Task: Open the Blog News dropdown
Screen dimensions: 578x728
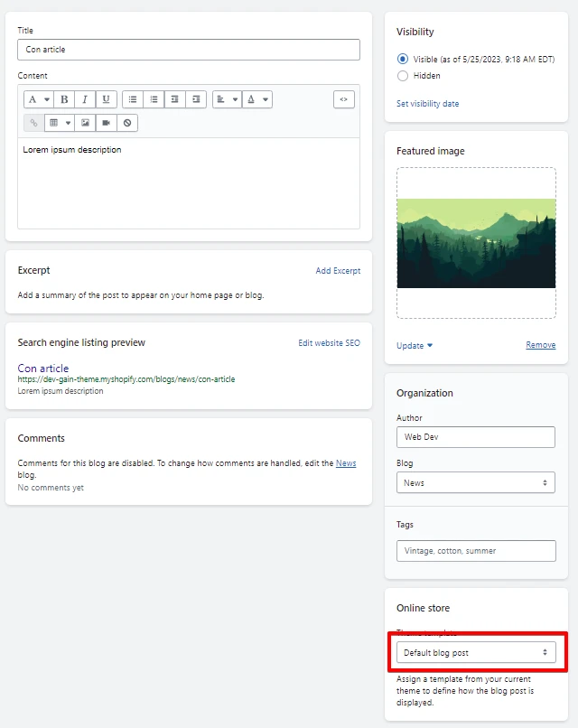Action: pos(476,483)
